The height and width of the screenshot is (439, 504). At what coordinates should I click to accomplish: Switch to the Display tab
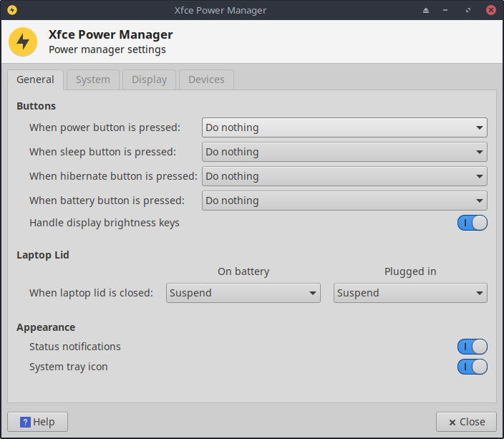[149, 79]
